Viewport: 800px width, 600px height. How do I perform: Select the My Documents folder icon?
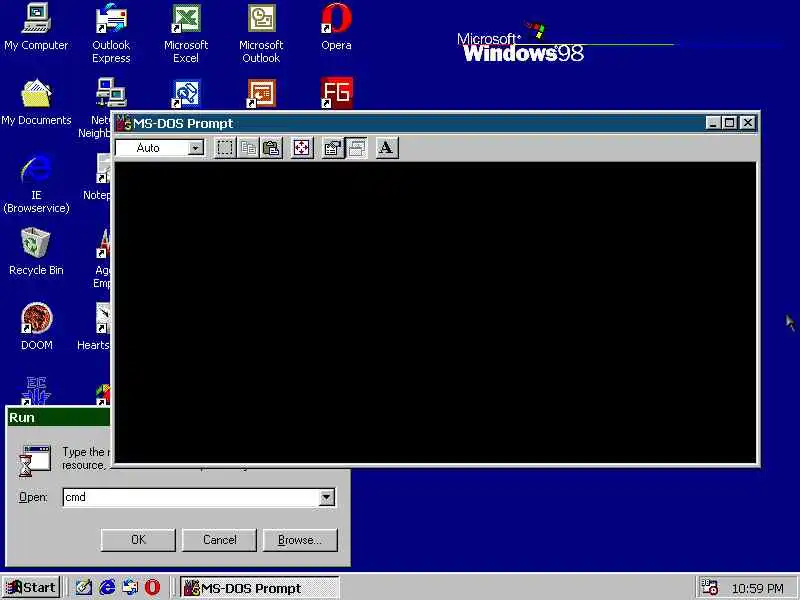pyautogui.click(x=36, y=102)
